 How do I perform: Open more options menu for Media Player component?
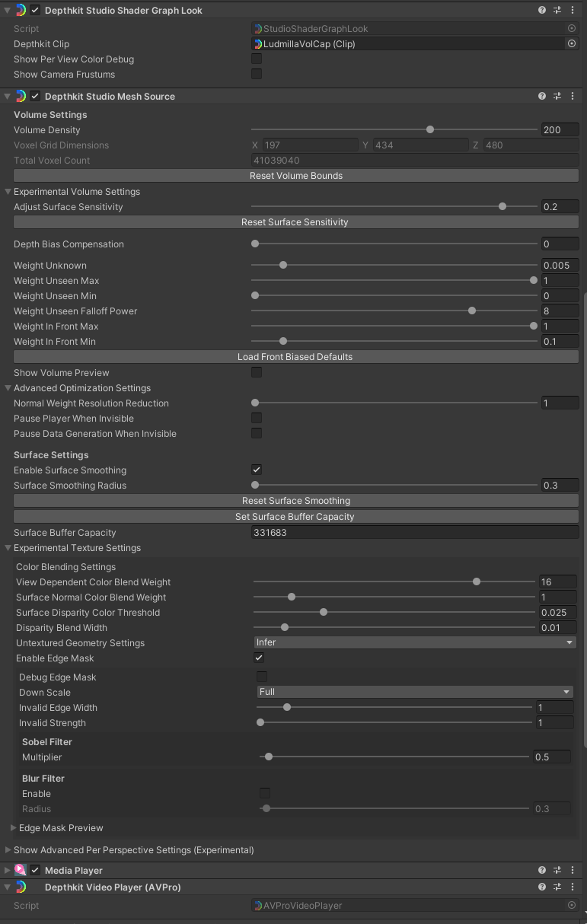573,870
